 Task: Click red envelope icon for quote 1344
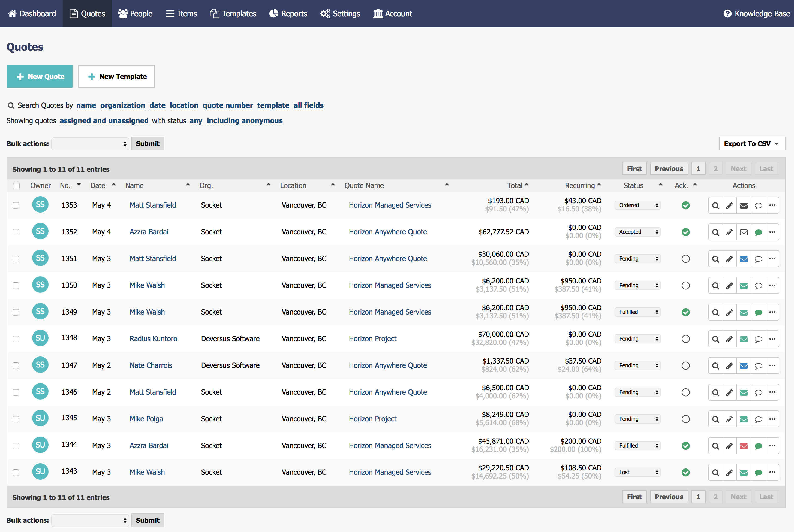tap(744, 446)
